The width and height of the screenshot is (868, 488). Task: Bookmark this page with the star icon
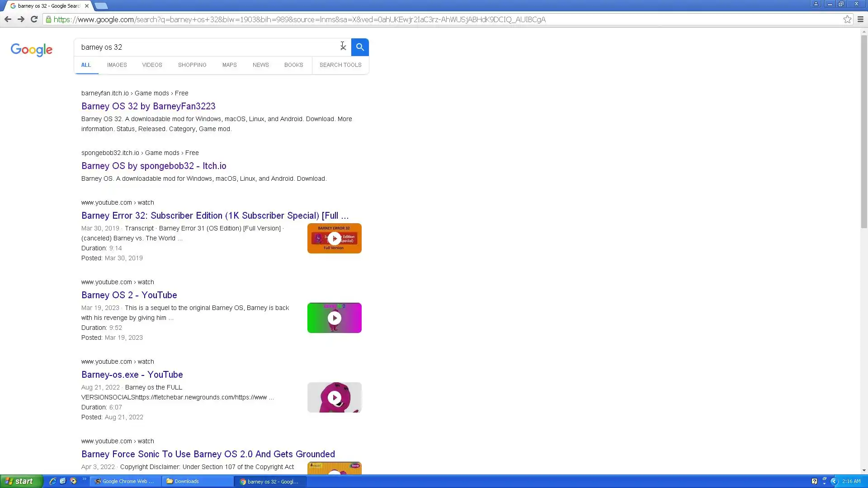point(847,19)
